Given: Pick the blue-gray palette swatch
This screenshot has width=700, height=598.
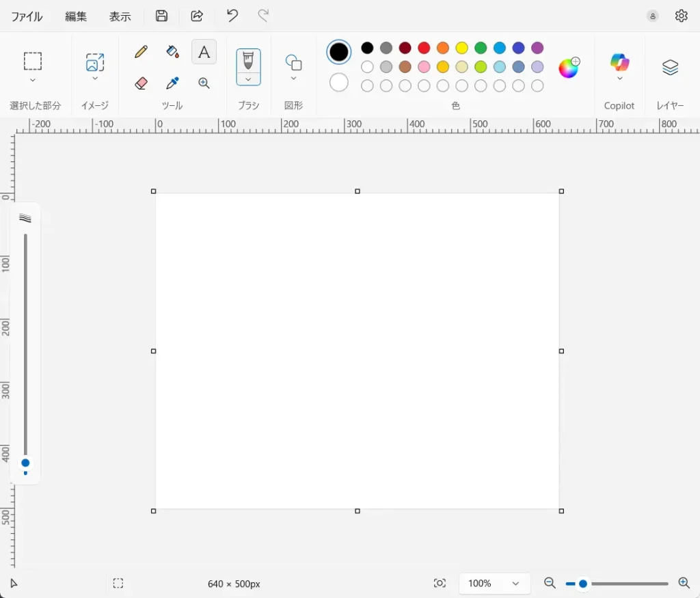Looking at the screenshot, I should [518, 67].
